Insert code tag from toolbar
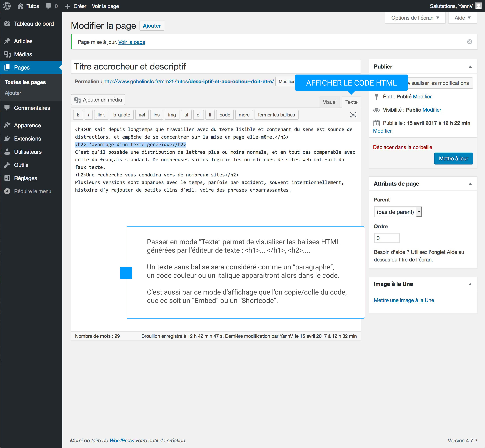The image size is (485, 448). click(225, 115)
